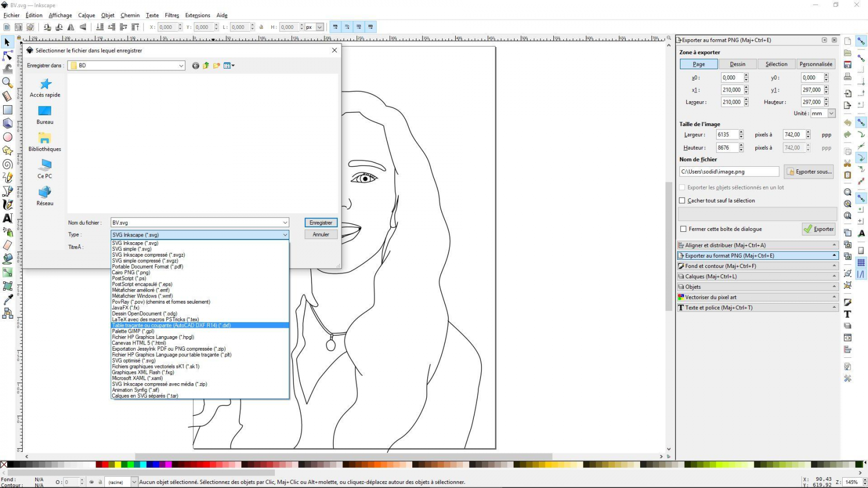
Task: Select the Bezier pen tool
Action: (7, 191)
